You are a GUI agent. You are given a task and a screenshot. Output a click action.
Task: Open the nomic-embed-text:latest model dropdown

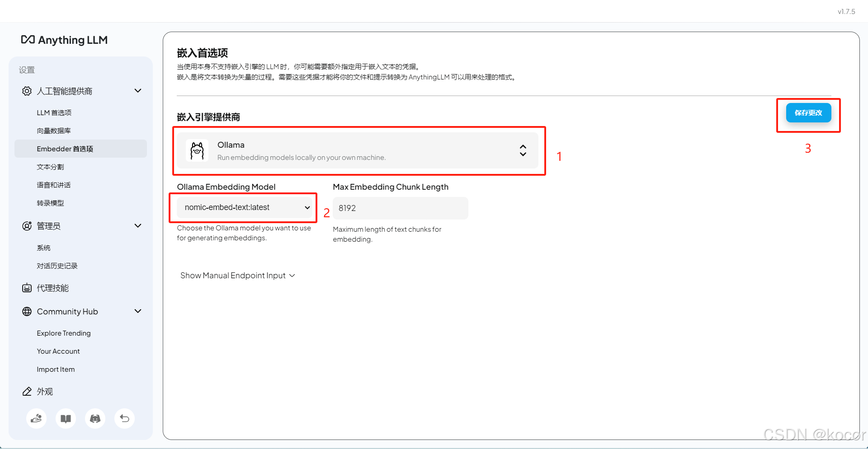(245, 208)
